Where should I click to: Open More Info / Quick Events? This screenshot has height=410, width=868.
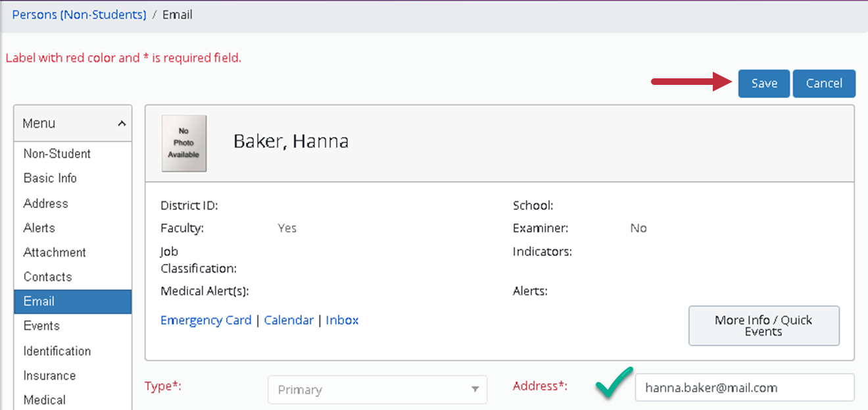coord(763,325)
